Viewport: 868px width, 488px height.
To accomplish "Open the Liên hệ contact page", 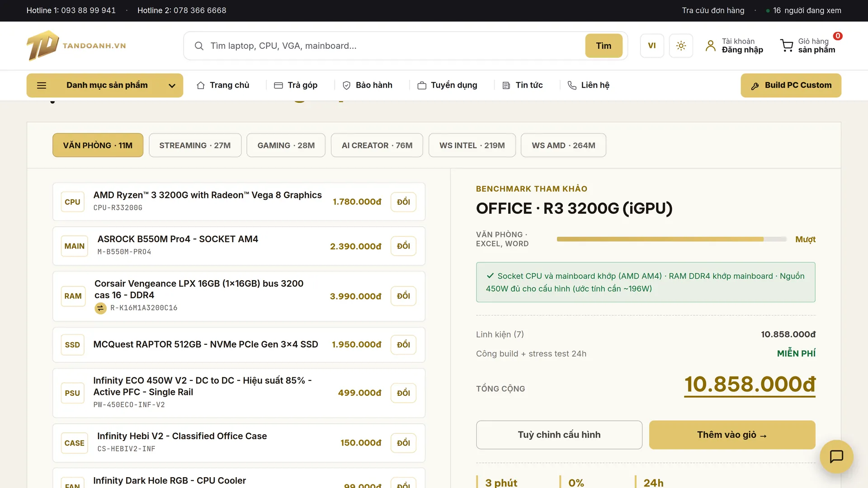I will click(589, 85).
